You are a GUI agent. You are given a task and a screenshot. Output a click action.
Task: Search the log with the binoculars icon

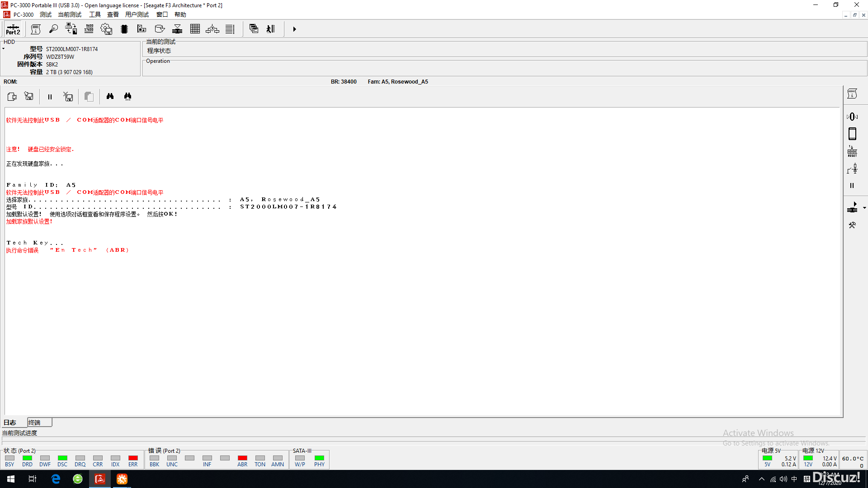[110, 96]
